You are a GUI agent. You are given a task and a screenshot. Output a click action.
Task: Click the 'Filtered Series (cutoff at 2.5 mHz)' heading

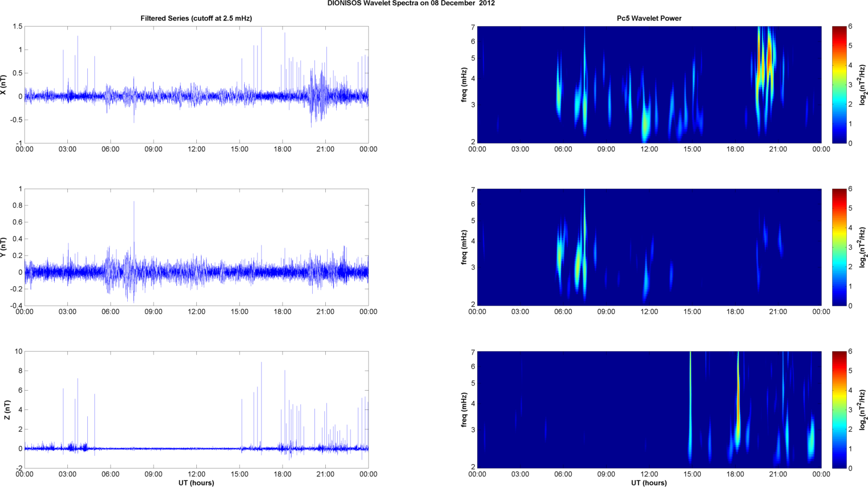coord(196,18)
